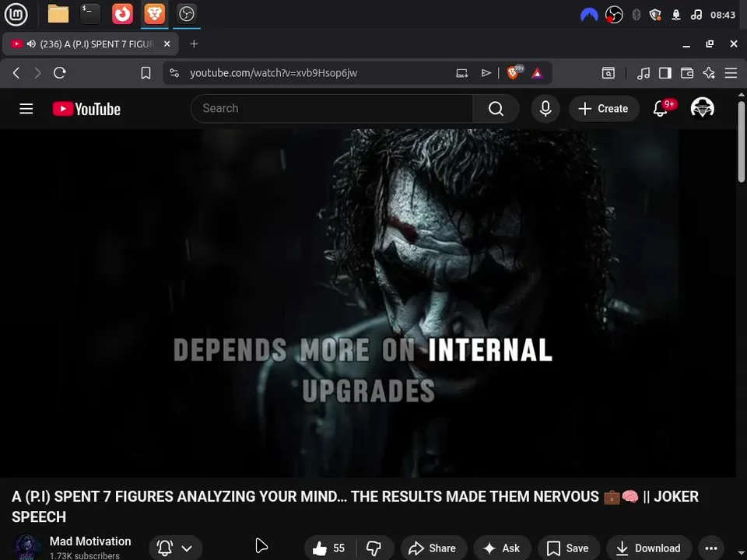Switch to the Brave browser taskbar item

[x=154, y=14]
